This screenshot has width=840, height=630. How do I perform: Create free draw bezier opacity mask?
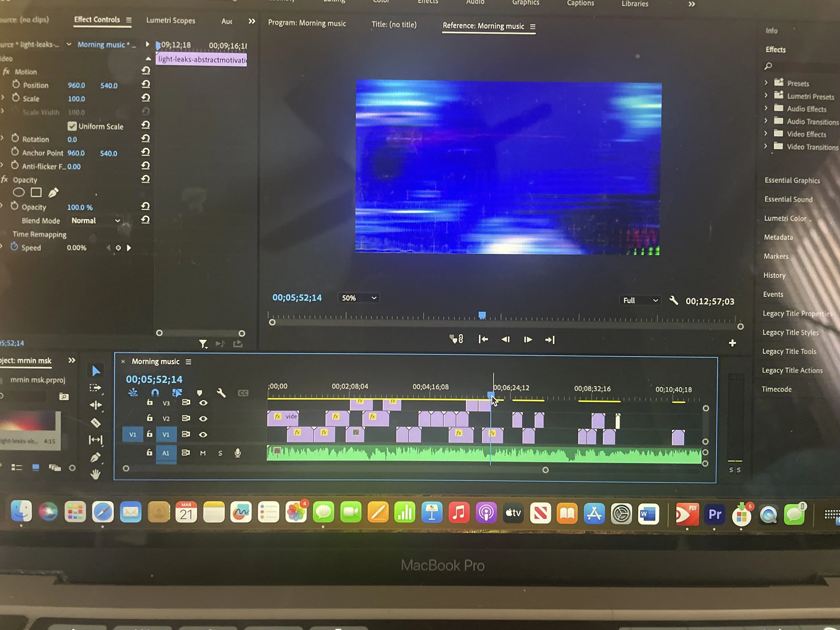click(53, 193)
